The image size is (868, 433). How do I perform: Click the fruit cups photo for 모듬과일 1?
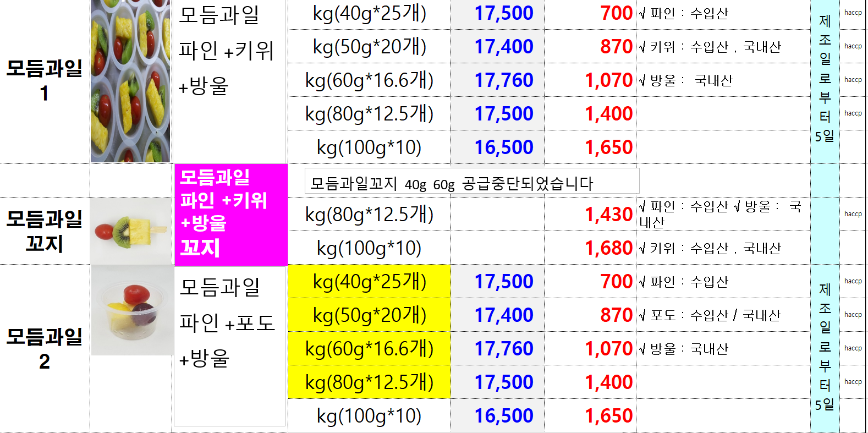click(130, 81)
